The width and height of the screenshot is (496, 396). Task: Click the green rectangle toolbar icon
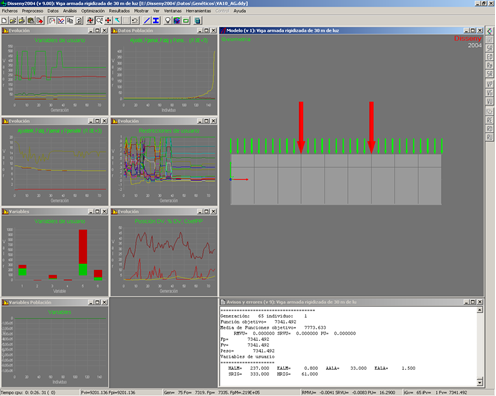click(x=186, y=21)
